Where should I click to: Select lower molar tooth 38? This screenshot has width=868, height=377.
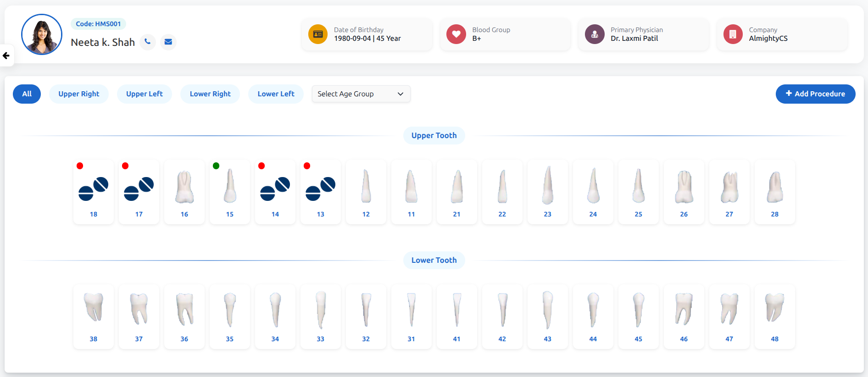(x=94, y=308)
